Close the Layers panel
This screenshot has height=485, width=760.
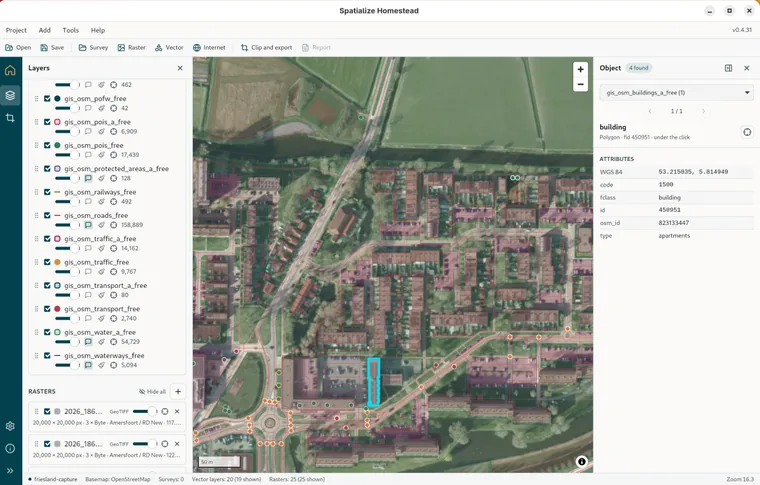pyautogui.click(x=180, y=68)
